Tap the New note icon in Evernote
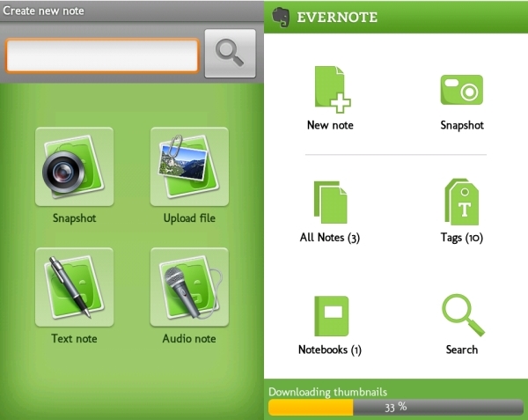The image size is (528, 420). point(332,90)
